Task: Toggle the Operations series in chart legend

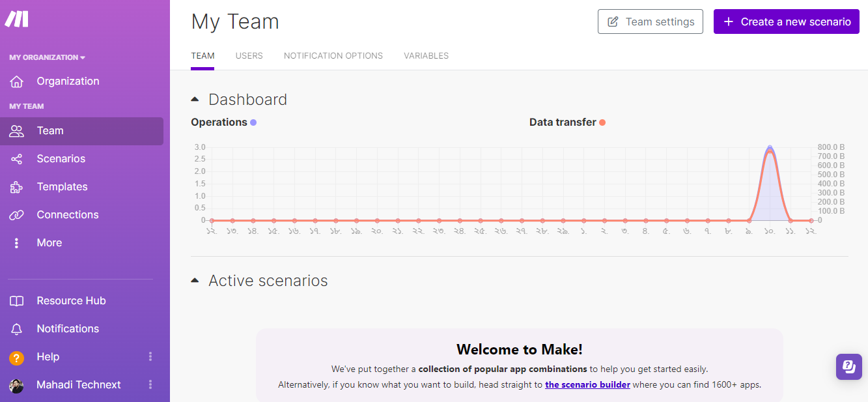Action: coord(253,122)
